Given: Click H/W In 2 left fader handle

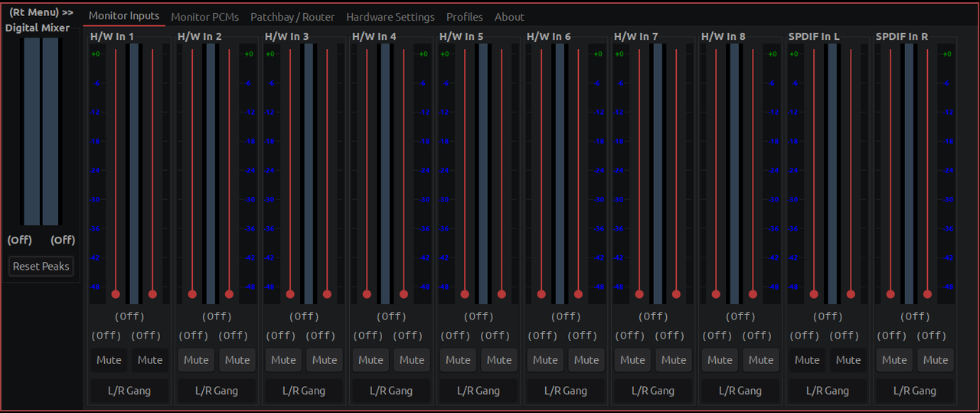Looking at the screenshot, I should [x=192, y=293].
